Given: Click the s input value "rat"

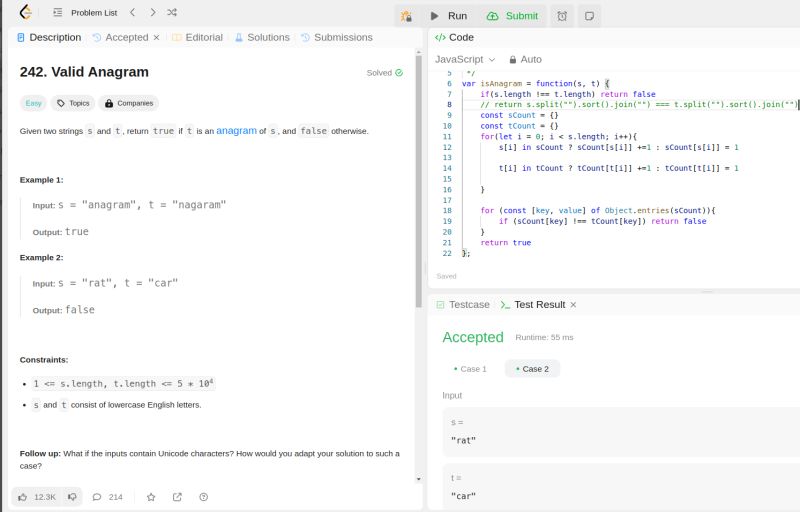Looking at the screenshot, I should click(x=463, y=440).
